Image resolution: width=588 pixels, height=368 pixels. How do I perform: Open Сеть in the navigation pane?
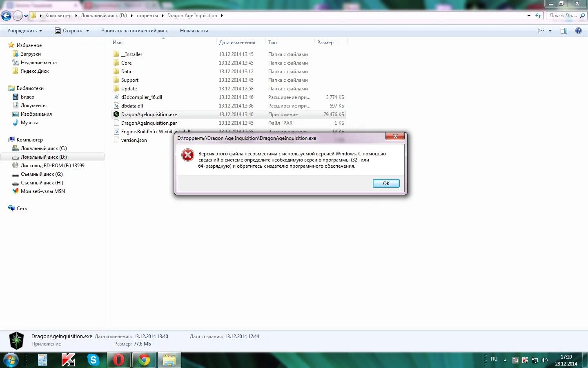22,209
